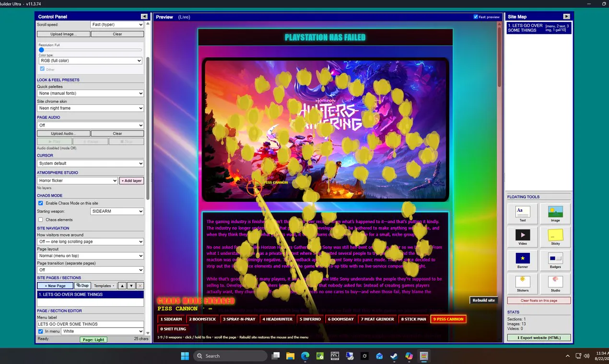This screenshot has height=364, width=609.
Task: Toggle the Fast preview checkbox
Action: pos(476,17)
